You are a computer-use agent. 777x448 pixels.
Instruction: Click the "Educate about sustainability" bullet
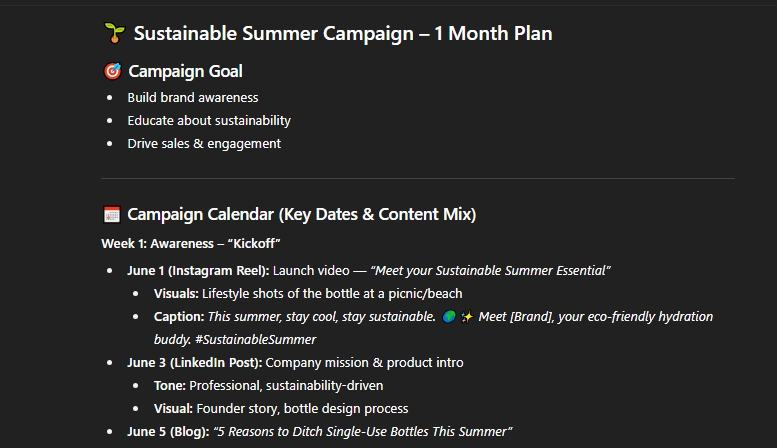[x=209, y=121]
